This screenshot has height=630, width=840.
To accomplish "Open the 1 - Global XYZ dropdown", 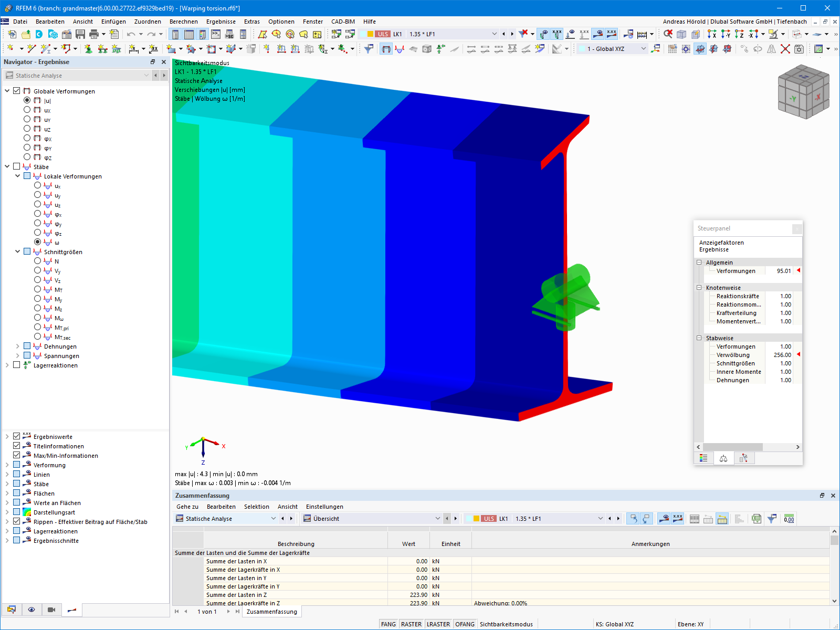I will [645, 48].
